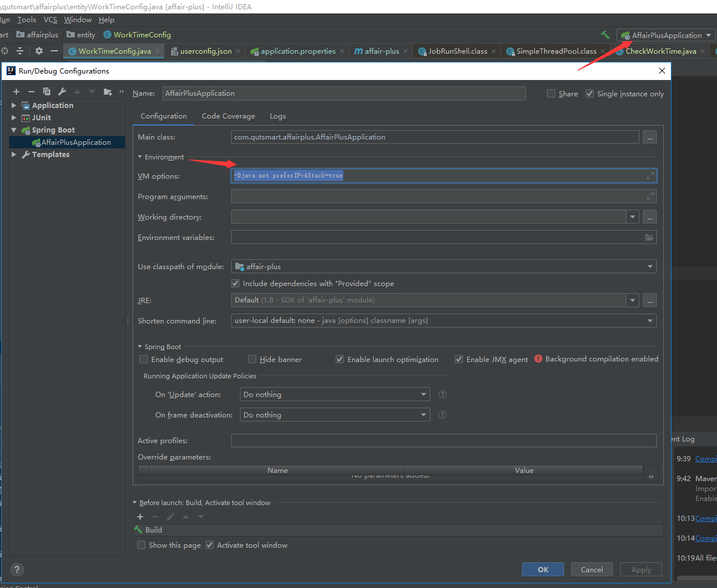Expand VM options field editor icon
The height and width of the screenshot is (588, 717).
pos(650,176)
